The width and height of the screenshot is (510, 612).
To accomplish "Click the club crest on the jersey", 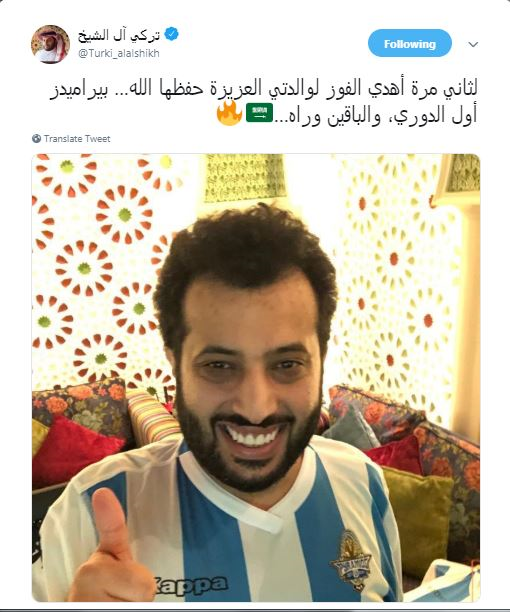I will [350, 560].
